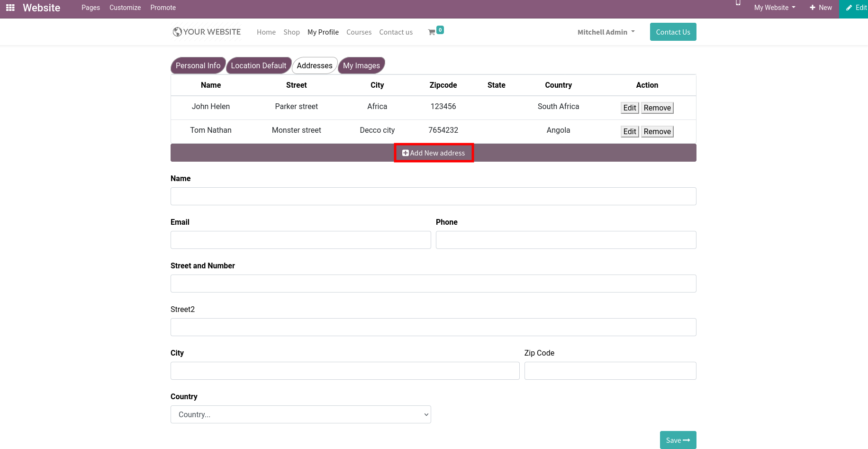Focus the Email input field
Viewport: 868px width, 449px height.
click(x=300, y=240)
